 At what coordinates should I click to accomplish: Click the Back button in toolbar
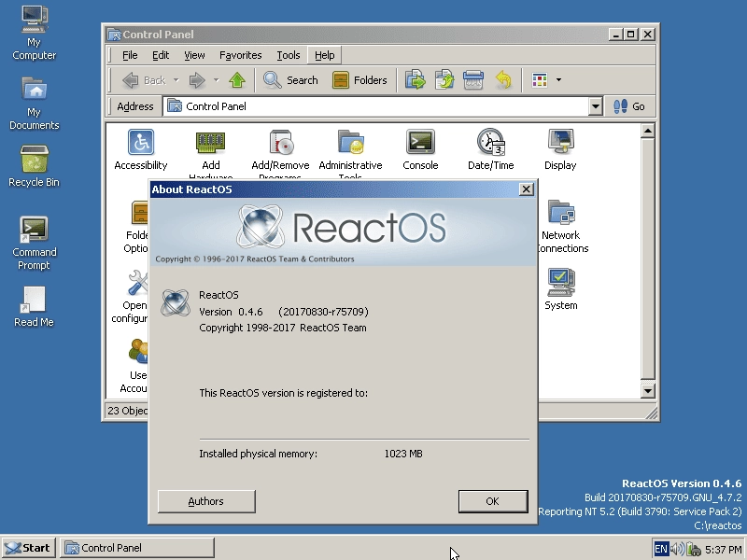coord(145,80)
